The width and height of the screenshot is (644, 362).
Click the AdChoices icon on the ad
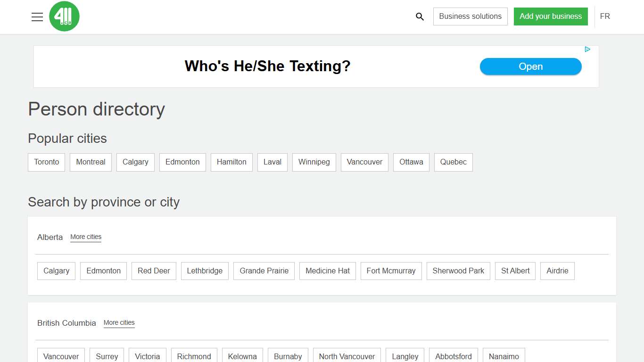[587, 49]
